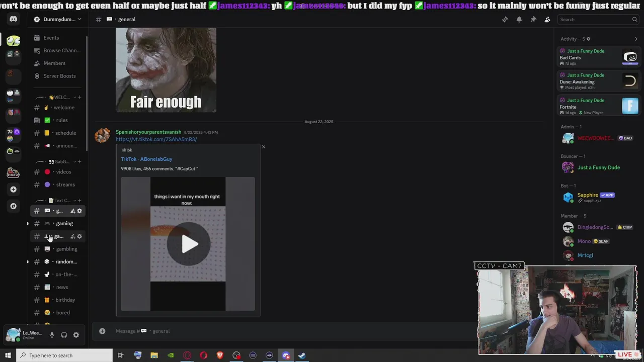Open the gambling channel
Image resolution: width=644 pixels, height=362 pixels.
coord(58,249)
